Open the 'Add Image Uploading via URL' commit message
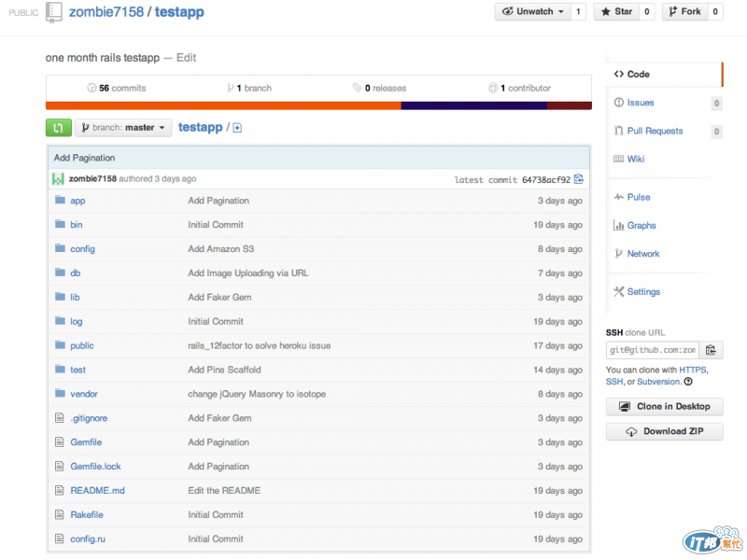The width and height of the screenshot is (747, 560). (248, 273)
